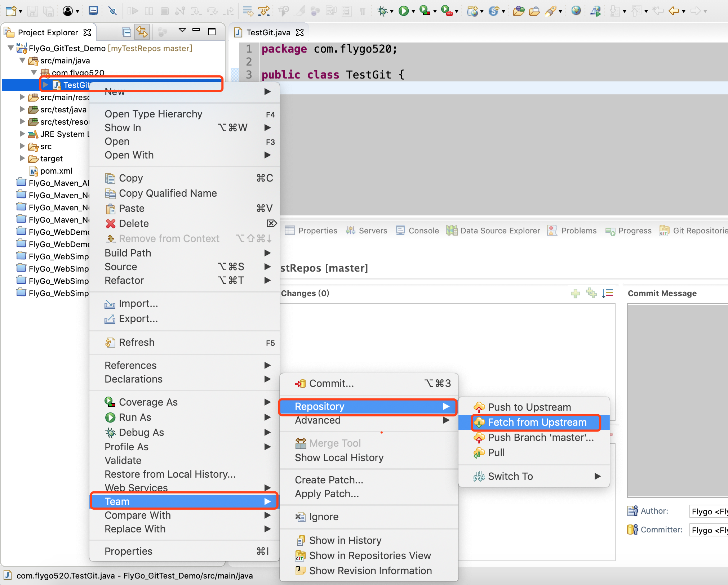Click the Debug bug icon in toolbar
The image size is (728, 585).
pos(382,11)
